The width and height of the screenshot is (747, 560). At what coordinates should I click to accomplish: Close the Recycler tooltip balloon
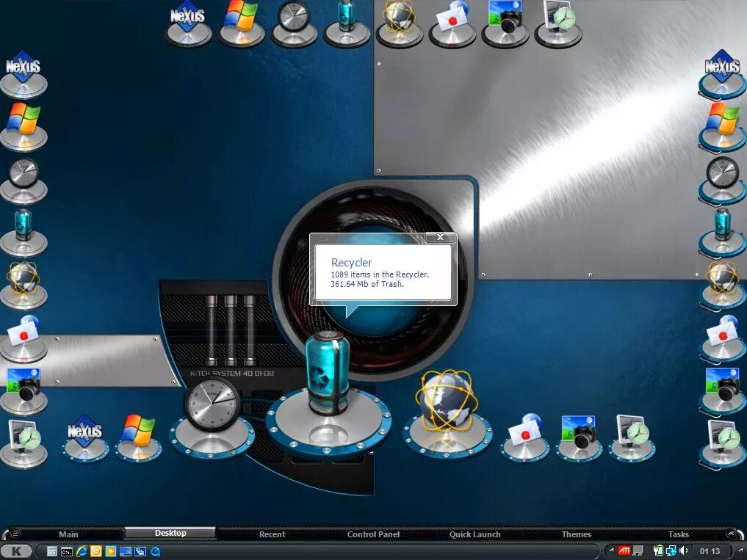pyautogui.click(x=440, y=237)
